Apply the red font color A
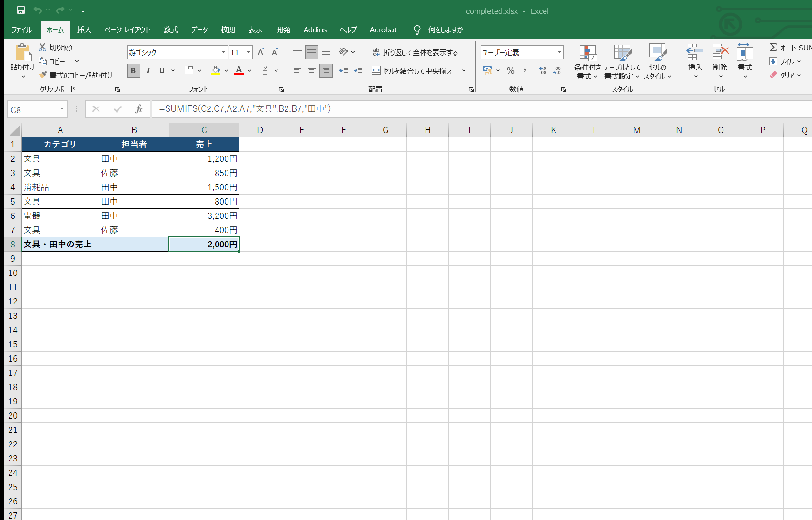This screenshot has height=520, width=812. [x=239, y=70]
